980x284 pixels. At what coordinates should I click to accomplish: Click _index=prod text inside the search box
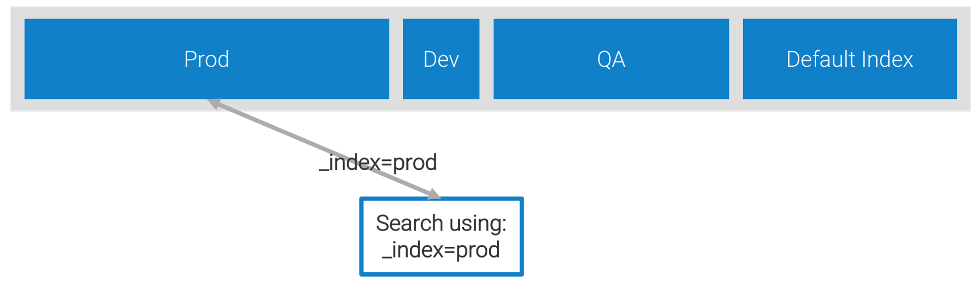pos(441,250)
